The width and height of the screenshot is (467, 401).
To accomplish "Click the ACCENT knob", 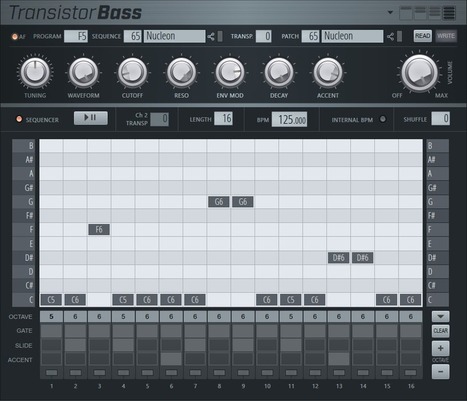I will coord(328,72).
